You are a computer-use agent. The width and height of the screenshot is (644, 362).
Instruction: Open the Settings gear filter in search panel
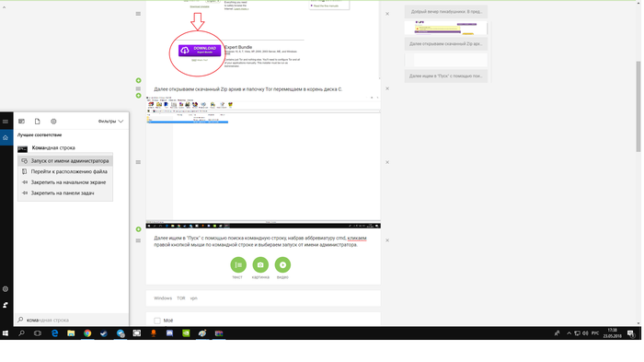pyautogui.click(x=53, y=122)
